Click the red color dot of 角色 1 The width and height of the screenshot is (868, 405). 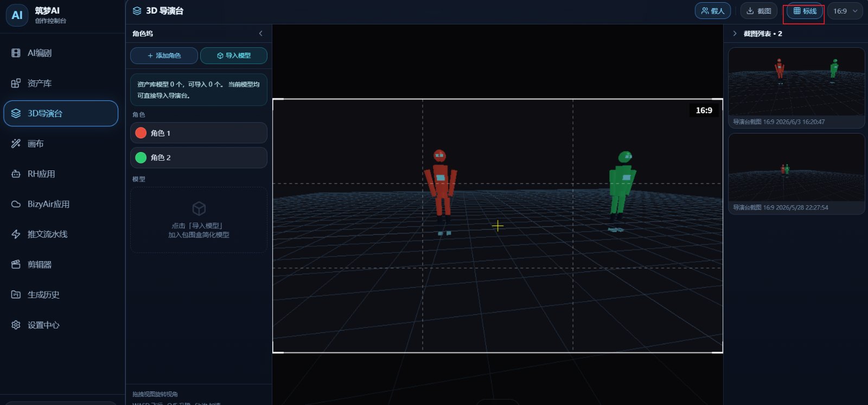click(141, 133)
